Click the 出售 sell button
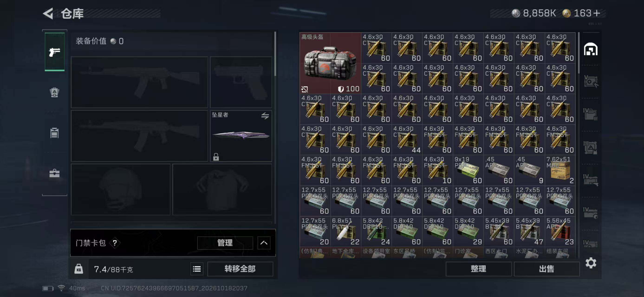 [546, 269]
